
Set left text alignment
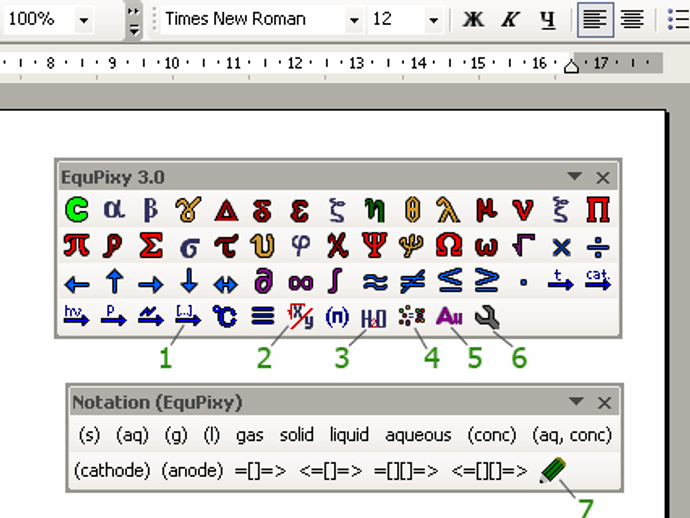[595, 19]
